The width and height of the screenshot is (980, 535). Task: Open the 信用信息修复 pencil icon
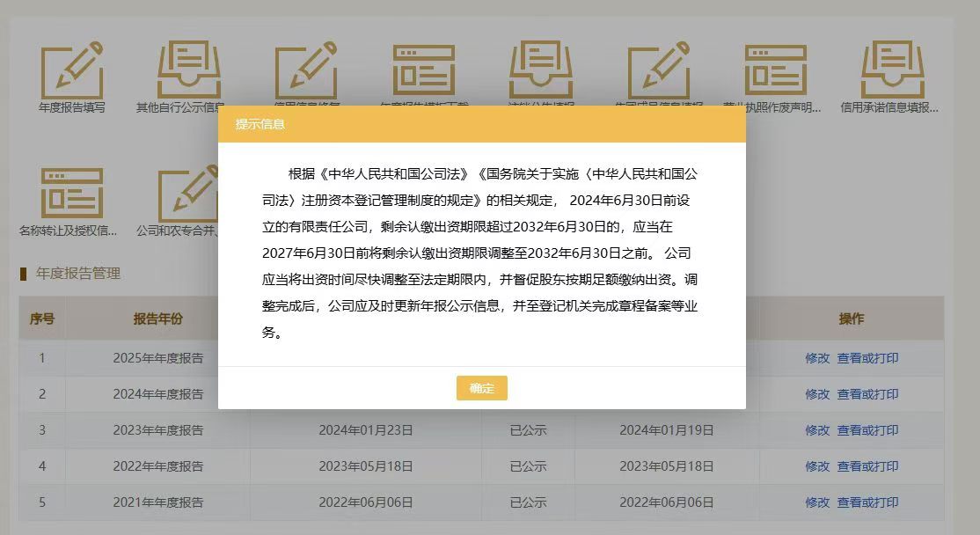[306, 70]
